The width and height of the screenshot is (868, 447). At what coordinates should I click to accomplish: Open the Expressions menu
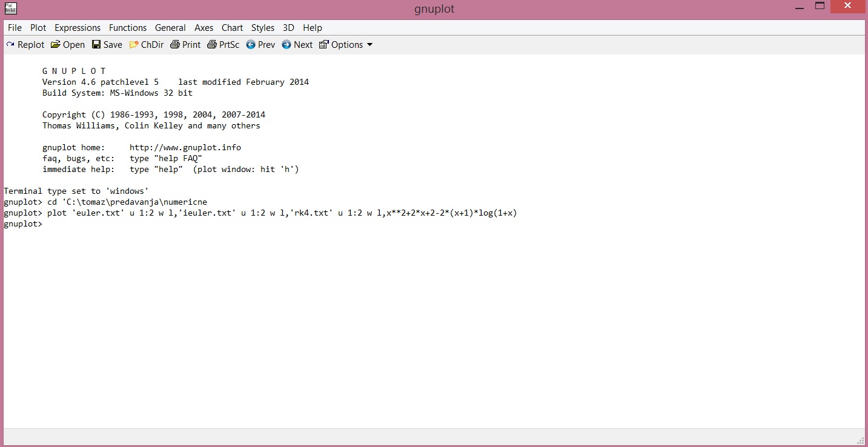point(78,28)
